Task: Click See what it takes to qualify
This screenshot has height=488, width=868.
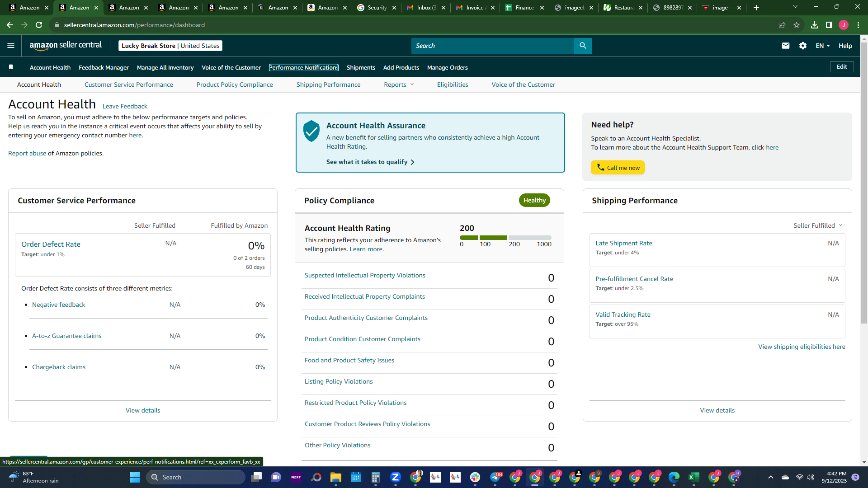Action: pos(370,162)
